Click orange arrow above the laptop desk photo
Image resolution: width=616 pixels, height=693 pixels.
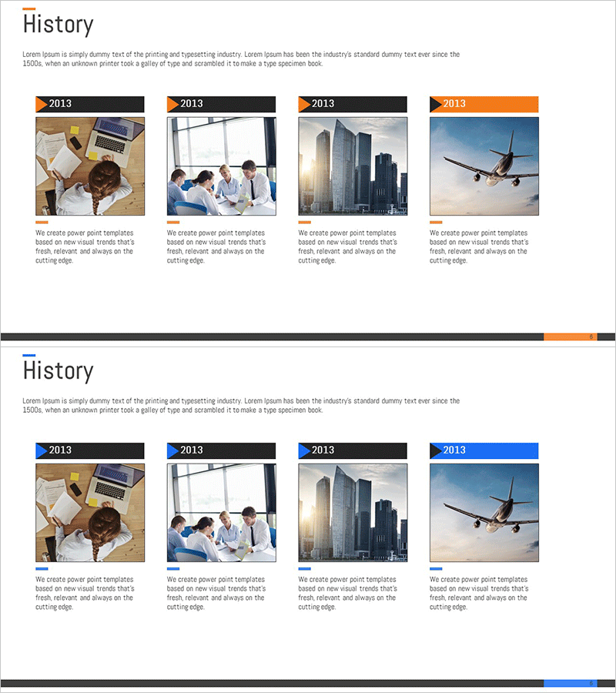(x=42, y=104)
